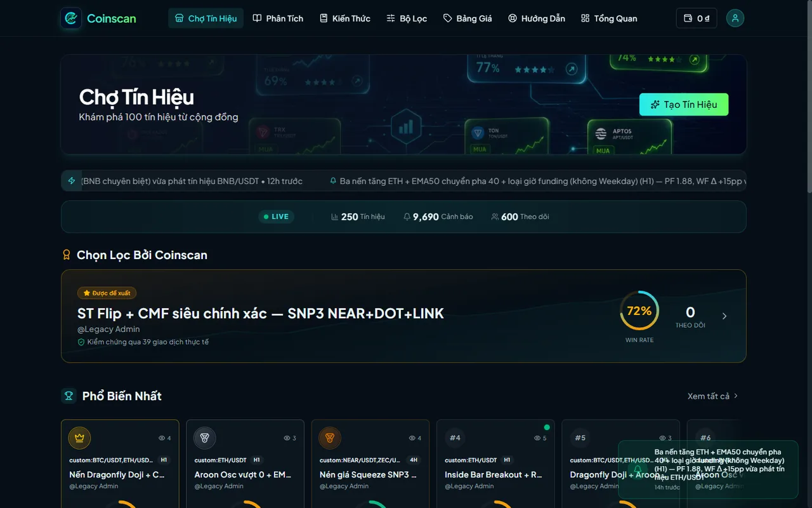812x508 pixels.
Task: Open the Phân Tích menu tab
Action: click(278, 18)
